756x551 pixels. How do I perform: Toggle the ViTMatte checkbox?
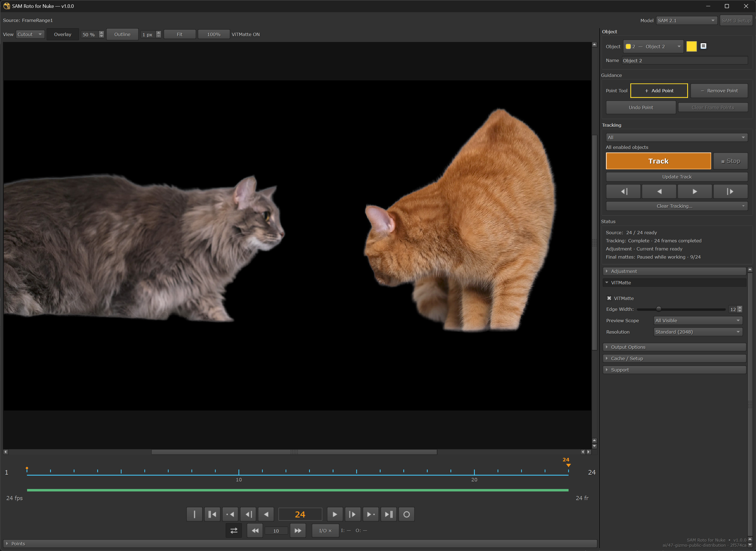click(x=609, y=298)
